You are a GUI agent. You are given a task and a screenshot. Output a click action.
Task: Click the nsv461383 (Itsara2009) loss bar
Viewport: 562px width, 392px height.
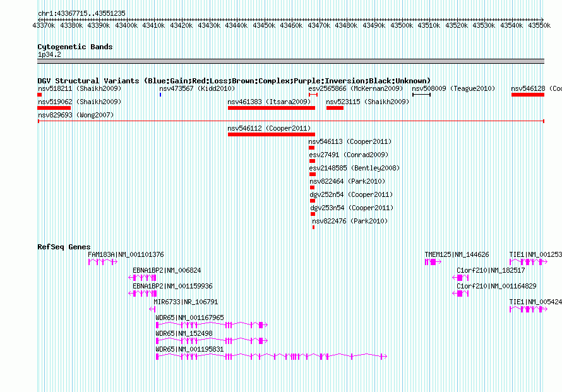tap(272, 108)
